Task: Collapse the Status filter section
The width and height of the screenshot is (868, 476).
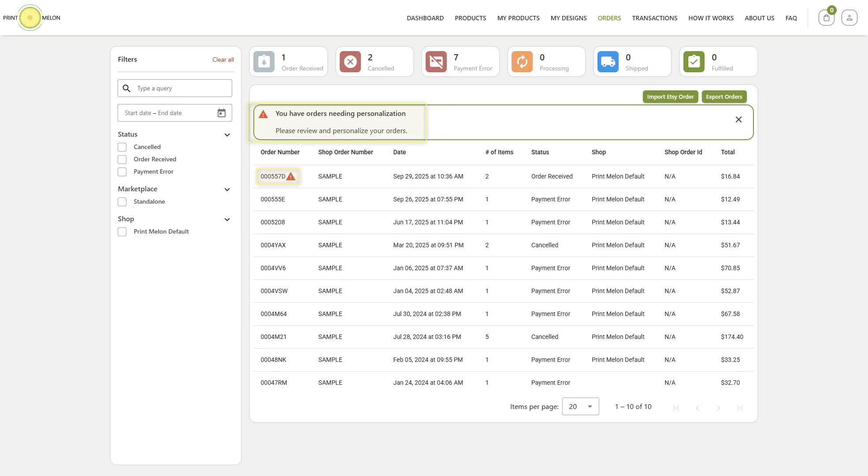Action: pyautogui.click(x=227, y=135)
